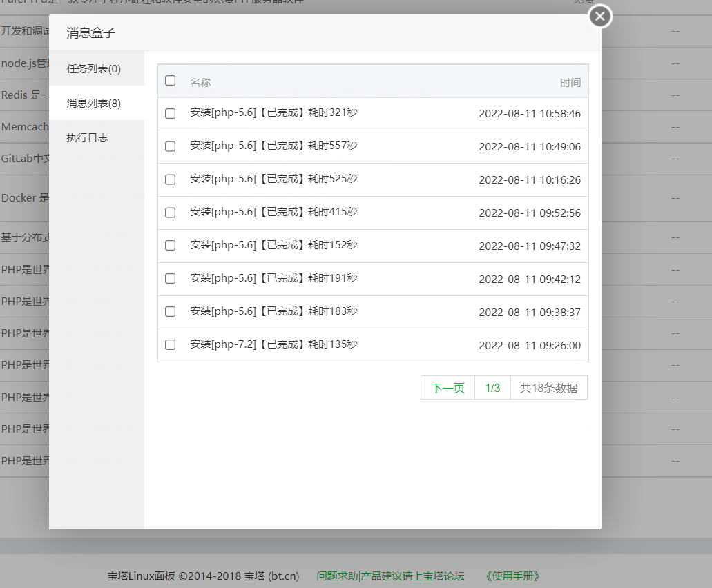Click the 时间 column header
Screen dimensions: 712x588
click(x=570, y=83)
